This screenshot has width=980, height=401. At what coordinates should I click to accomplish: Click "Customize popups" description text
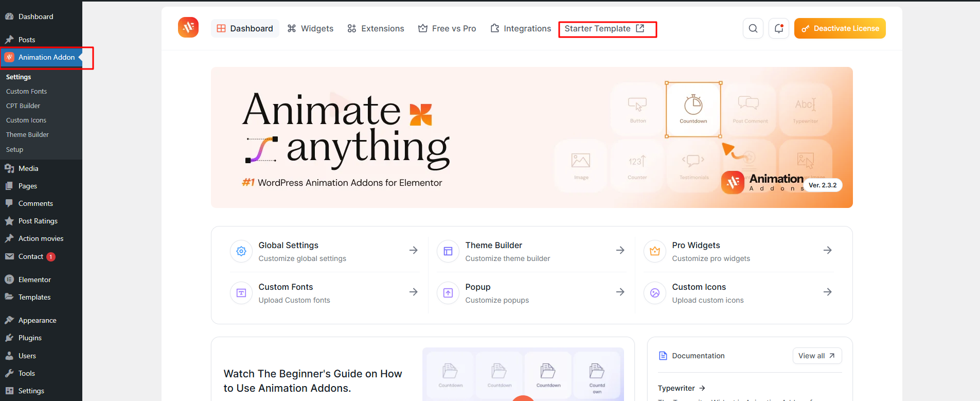(x=497, y=300)
